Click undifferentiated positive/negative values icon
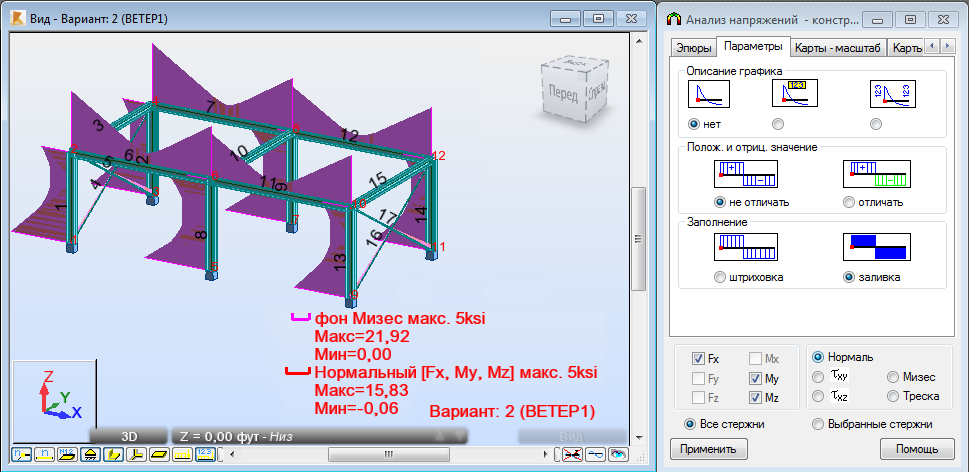 coord(745,174)
